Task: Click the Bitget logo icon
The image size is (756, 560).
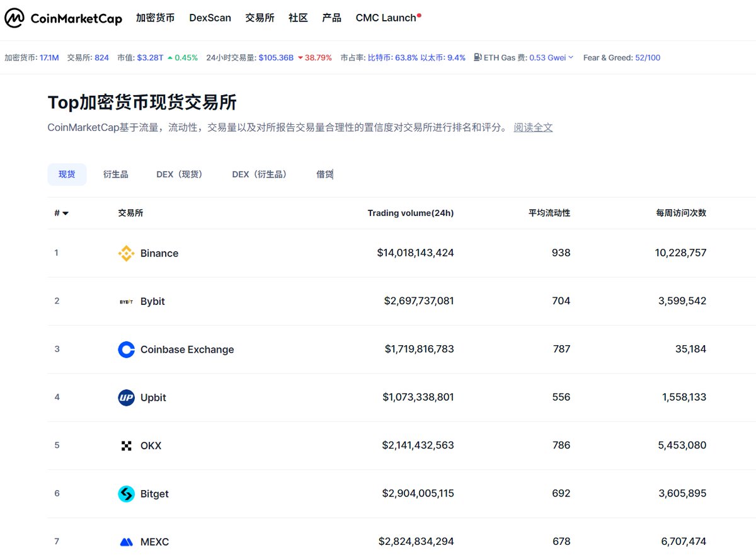Action: [126, 494]
